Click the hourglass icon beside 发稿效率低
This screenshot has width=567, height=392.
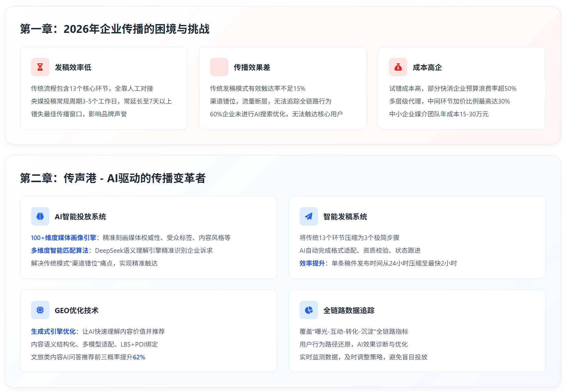(x=40, y=67)
